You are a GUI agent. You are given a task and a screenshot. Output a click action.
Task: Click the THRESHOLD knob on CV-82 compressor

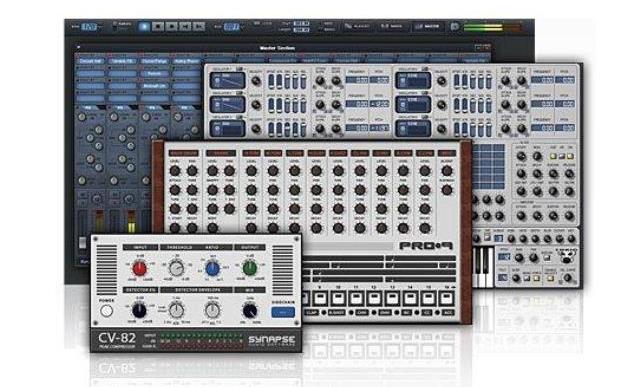coord(176,269)
